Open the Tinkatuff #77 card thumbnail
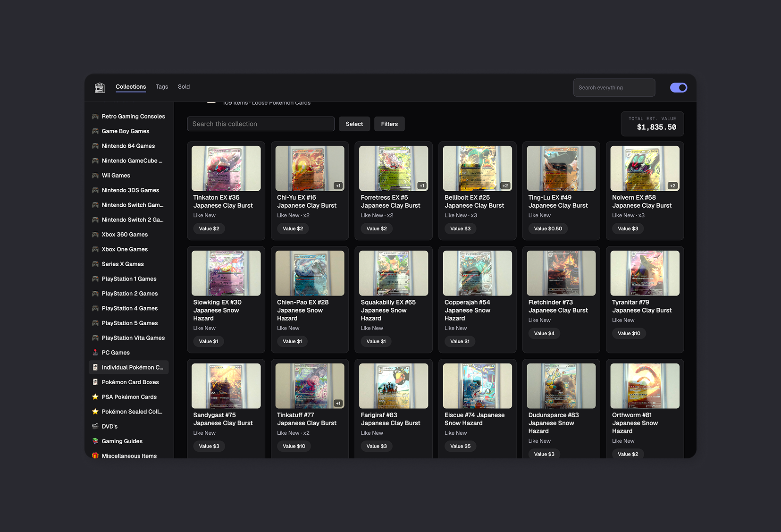This screenshot has width=781, height=532. click(310, 386)
